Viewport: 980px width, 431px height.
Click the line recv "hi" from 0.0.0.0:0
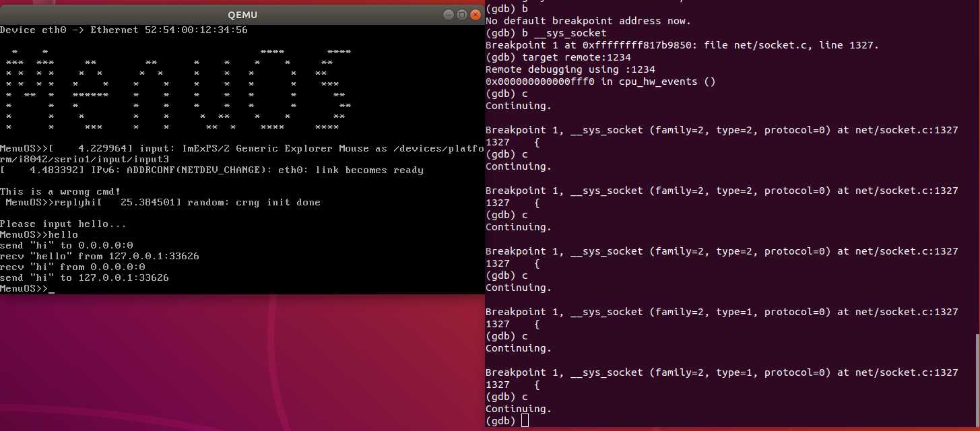click(73, 267)
